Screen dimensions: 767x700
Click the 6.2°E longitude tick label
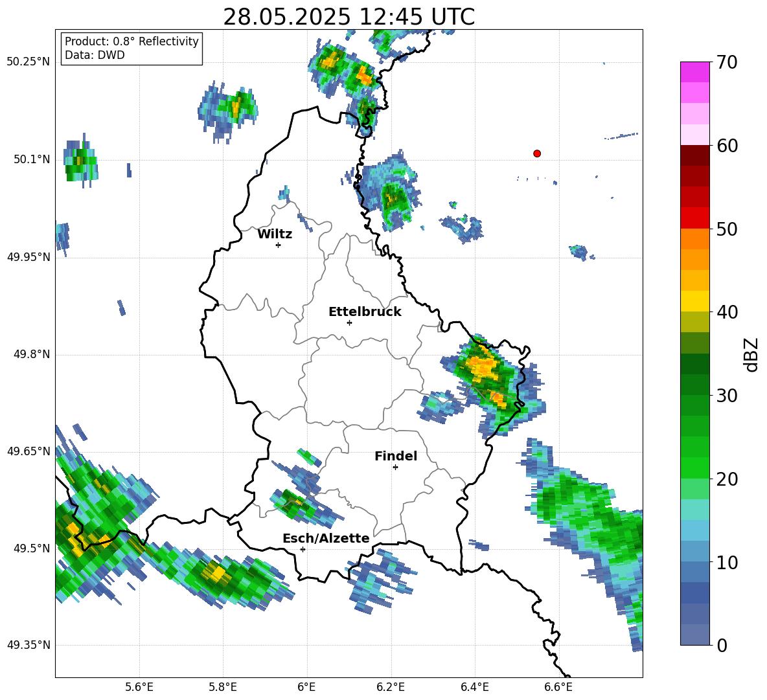click(391, 687)
